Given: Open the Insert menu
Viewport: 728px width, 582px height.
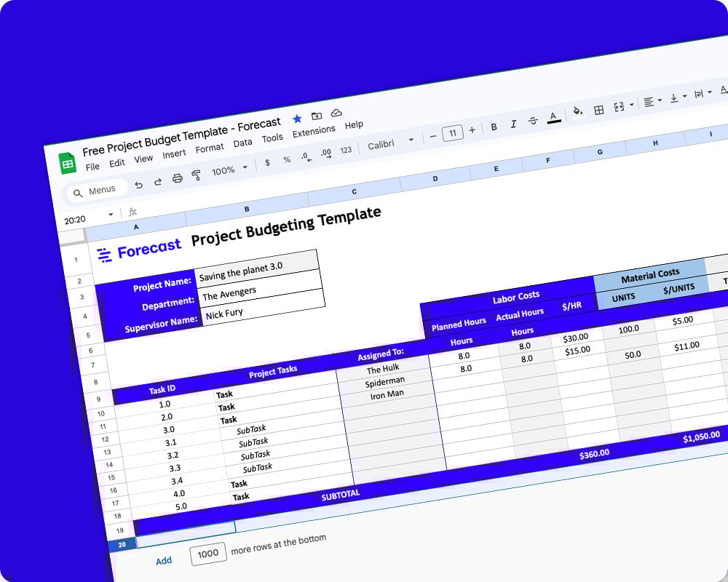Looking at the screenshot, I should [174, 154].
